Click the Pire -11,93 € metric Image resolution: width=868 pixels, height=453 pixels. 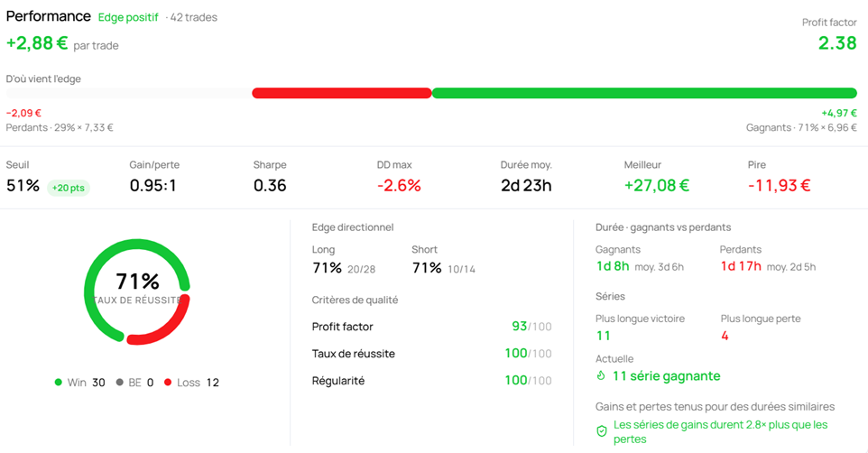click(779, 177)
